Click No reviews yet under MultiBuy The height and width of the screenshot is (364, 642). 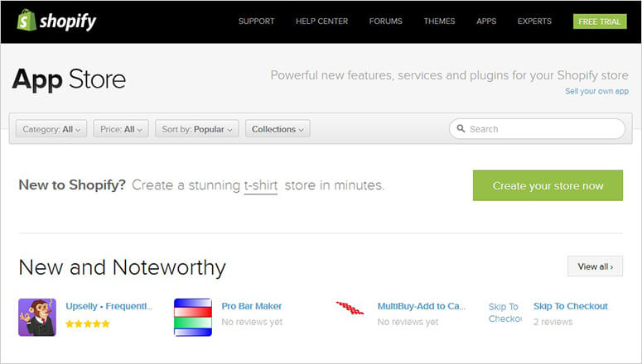408,322
